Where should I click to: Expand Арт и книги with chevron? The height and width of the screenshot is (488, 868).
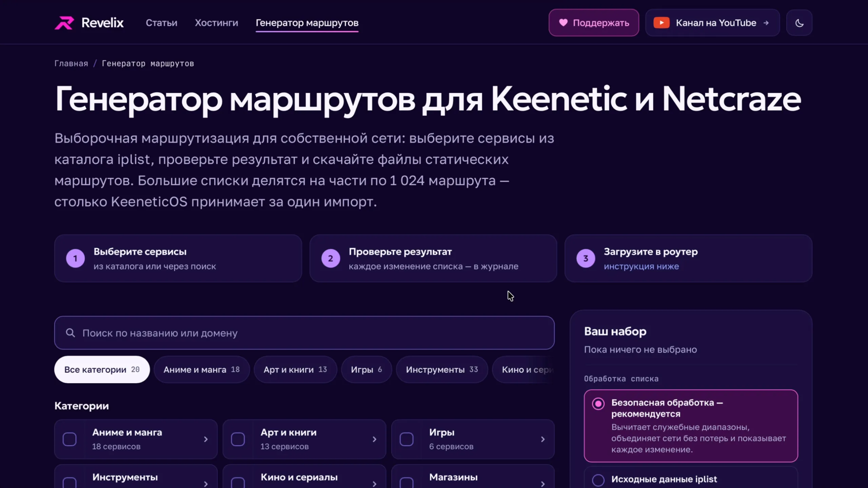[374, 439]
